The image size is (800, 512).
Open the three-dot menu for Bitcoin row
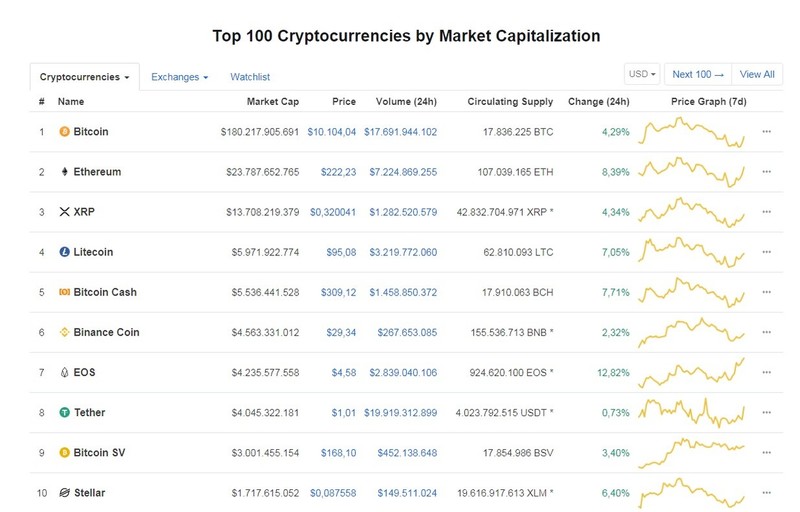click(766, 132)
